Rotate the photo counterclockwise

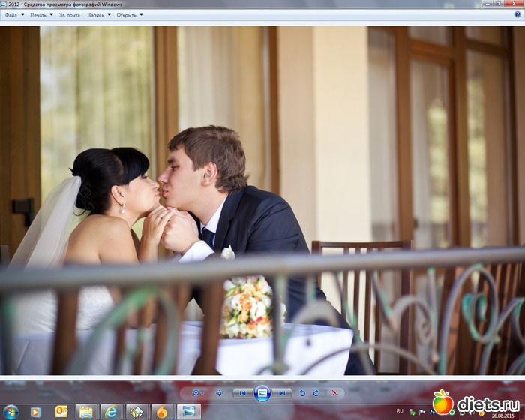[x=302, y=393]
